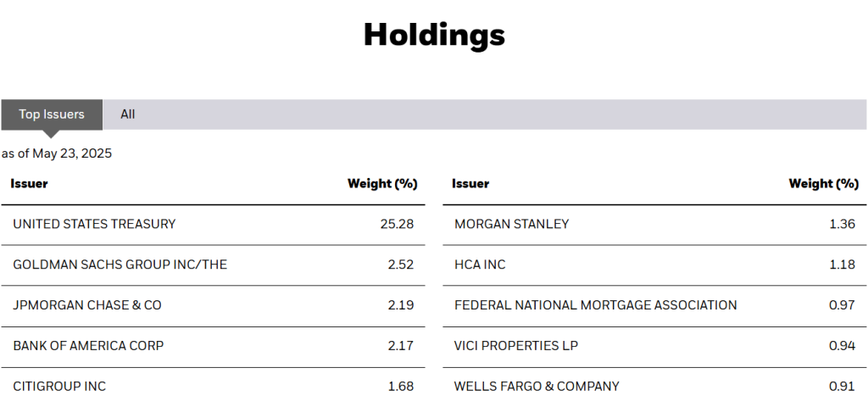Sort by right Weight (%) header
Image resolution: width=868 pixels, height=407 pixels.
pyautogui.click(x=823, y=183)
